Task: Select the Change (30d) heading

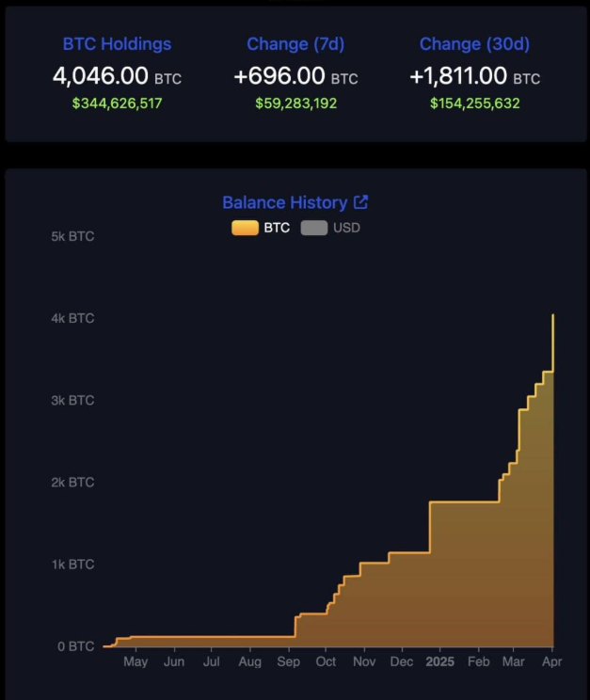Action: tap(473, 44)
